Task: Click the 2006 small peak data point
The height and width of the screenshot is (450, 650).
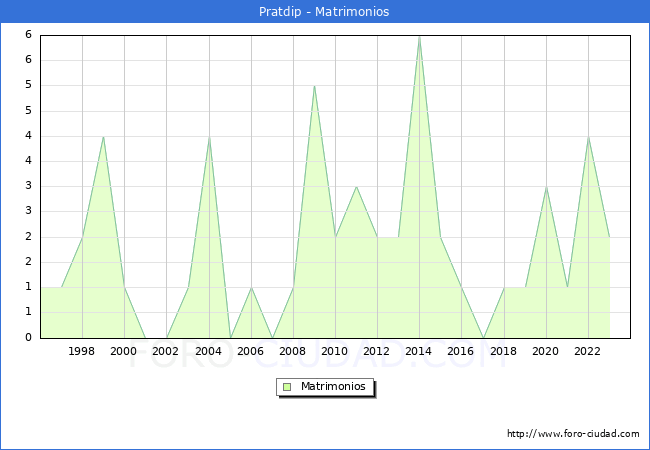Action: point(251,288)
